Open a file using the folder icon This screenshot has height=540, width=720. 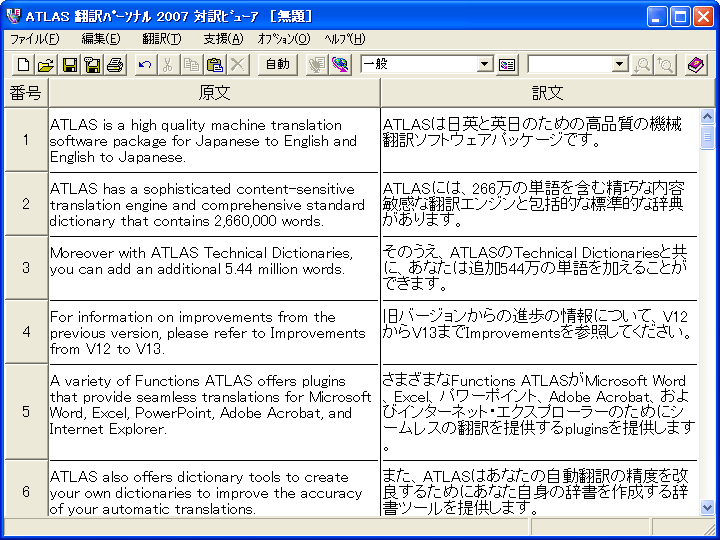[46, 65]
